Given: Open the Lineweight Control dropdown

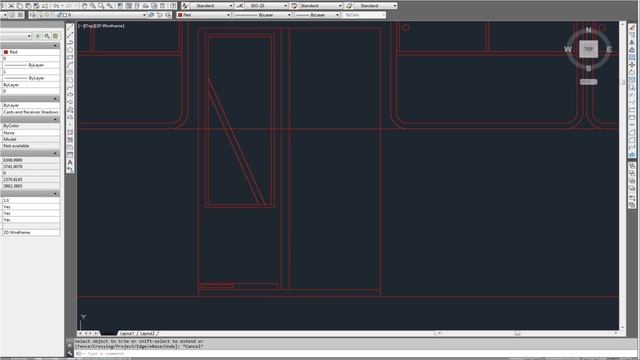Looking at the screenshot, I should tap(317, 15).
